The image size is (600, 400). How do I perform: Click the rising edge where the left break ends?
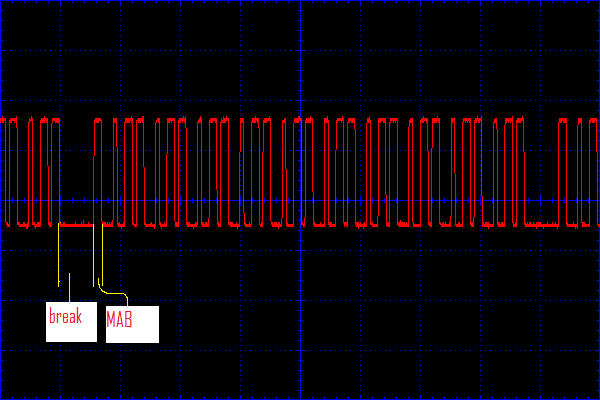point(94,175)
